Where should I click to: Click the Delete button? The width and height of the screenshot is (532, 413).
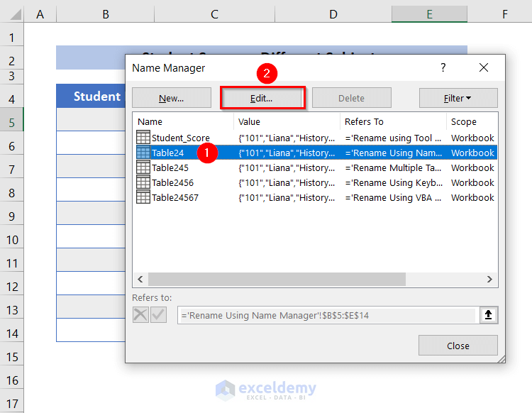pos(352,98)
